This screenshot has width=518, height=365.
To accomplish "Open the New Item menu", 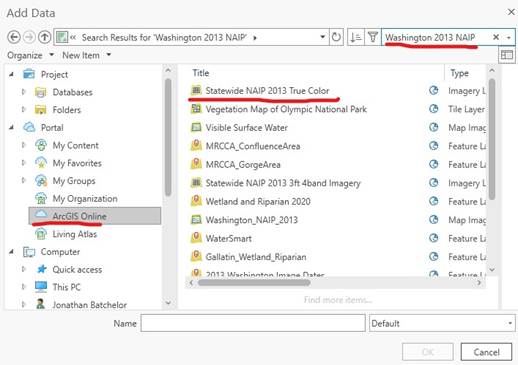I will click(86, 55).
